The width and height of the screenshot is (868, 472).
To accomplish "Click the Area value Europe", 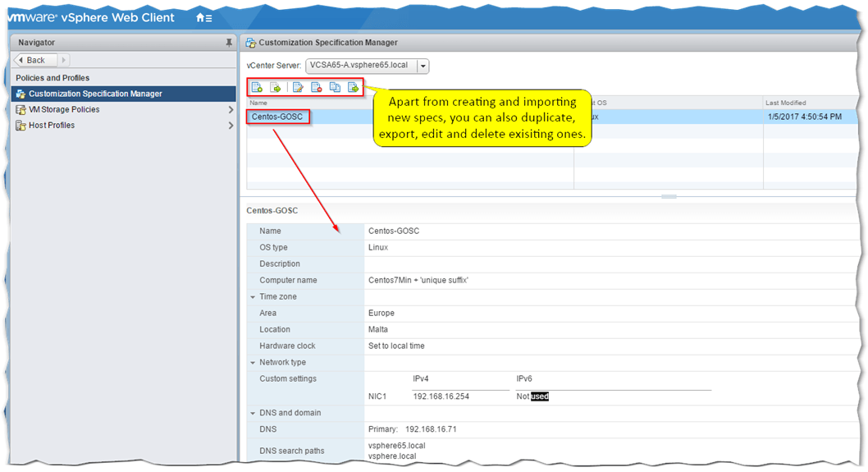I will (x=381, y=313).
